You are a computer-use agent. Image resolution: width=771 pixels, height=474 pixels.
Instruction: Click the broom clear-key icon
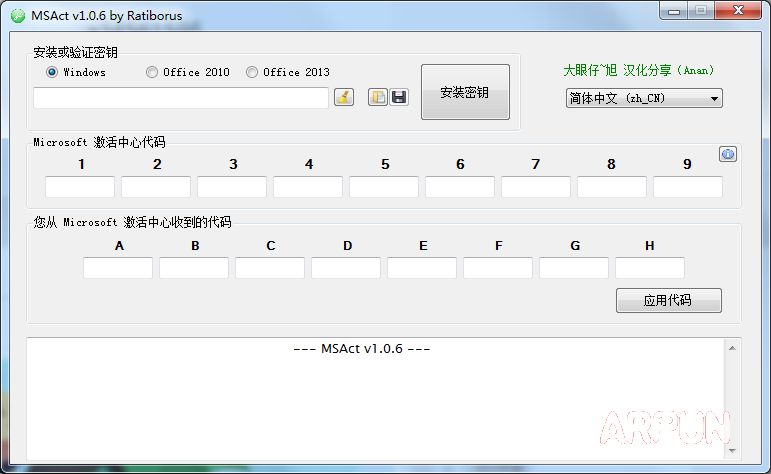(344, 97)
